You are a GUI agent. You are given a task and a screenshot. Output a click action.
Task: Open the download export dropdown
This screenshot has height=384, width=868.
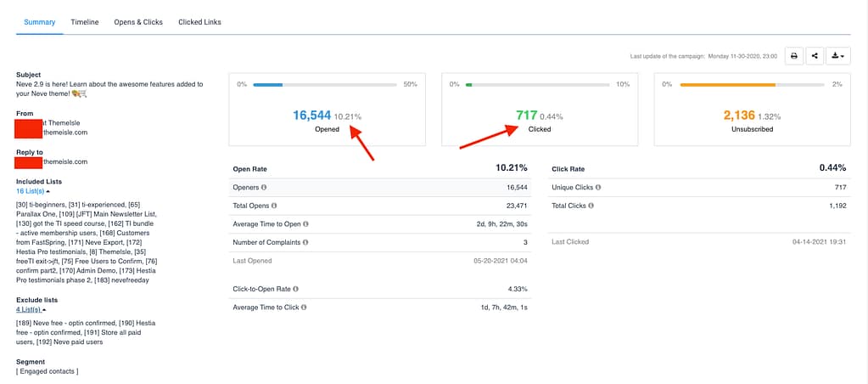pos(837,56)
